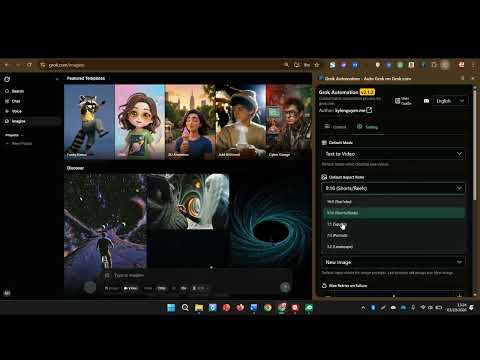Image resolution: width=480 pixels, height=360 pixels.
Task: Open Windows taskbar search
Action: pyautogui.click(x=185, y=307)
